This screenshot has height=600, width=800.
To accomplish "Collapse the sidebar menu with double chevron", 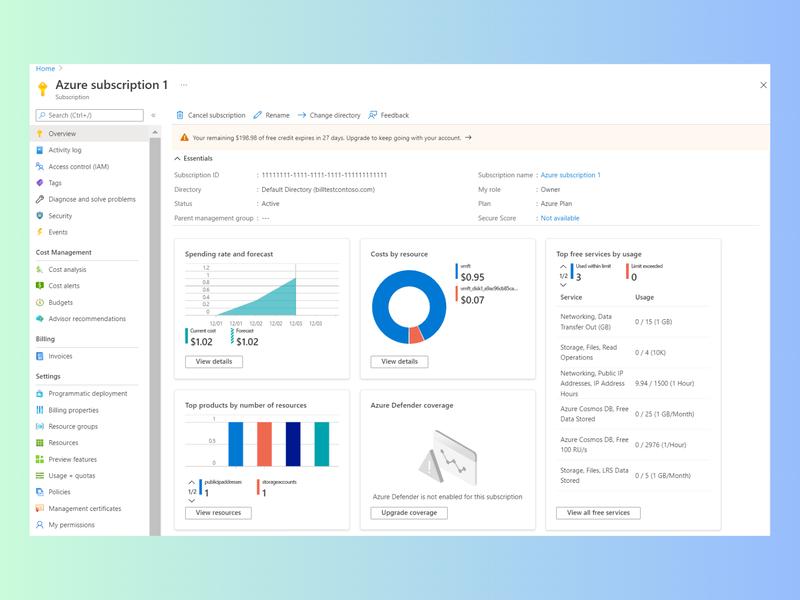I will click(x=153, y=115).
